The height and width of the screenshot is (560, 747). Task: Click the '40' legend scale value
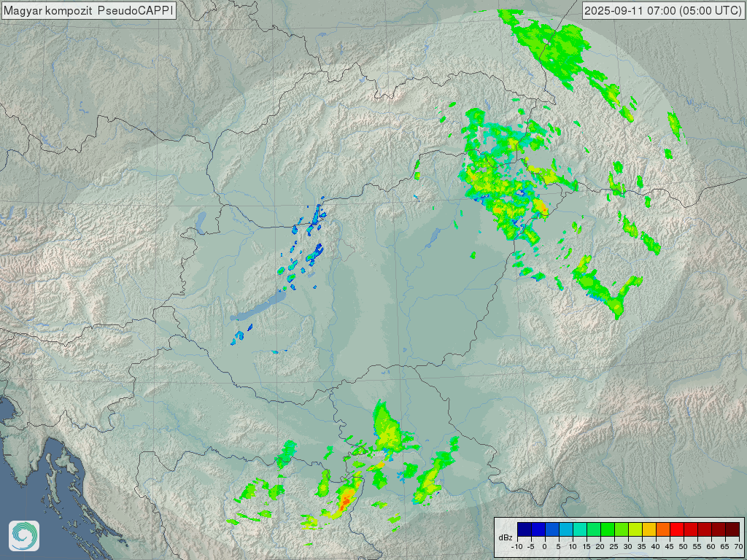click(x=656, y=547)
